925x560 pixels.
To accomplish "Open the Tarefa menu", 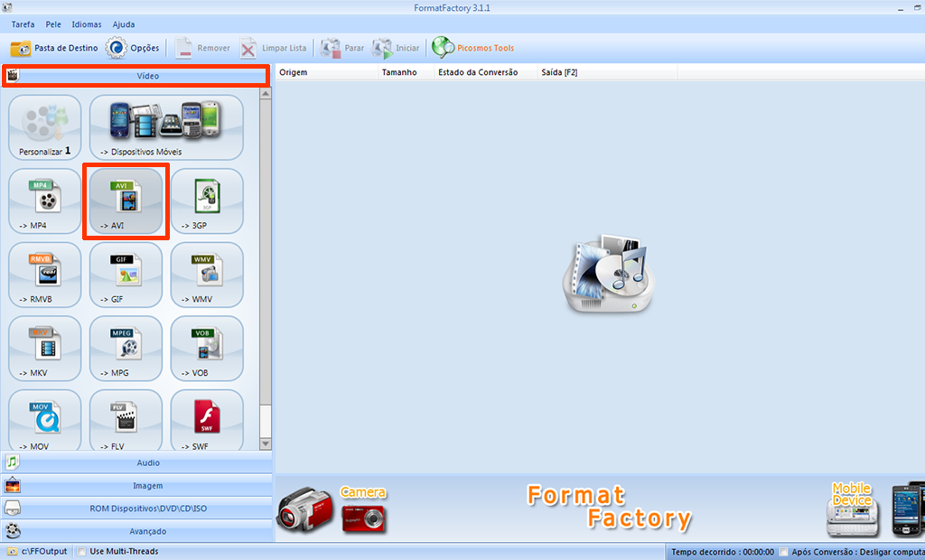I will [23, 24].
